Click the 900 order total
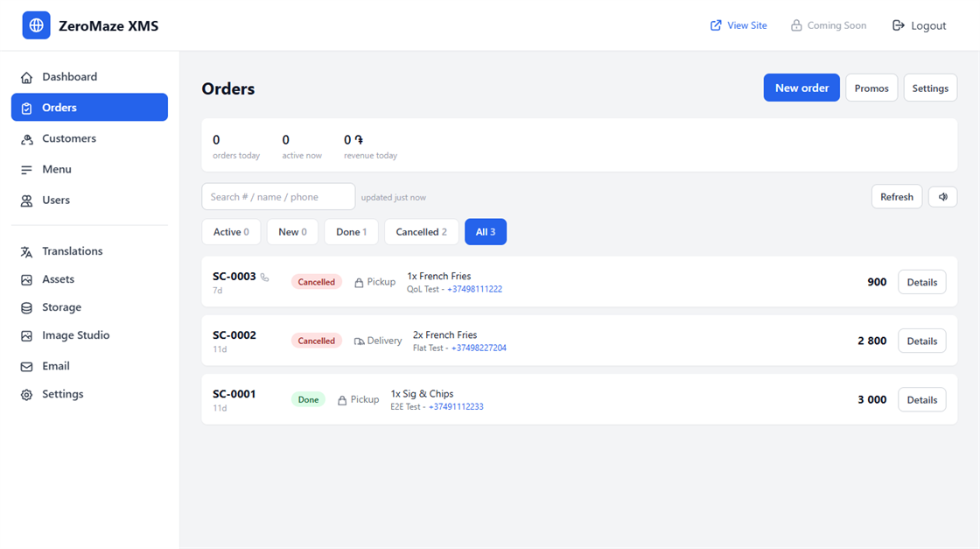Viewport: 980px width, 549px height. tap(877, 282)
